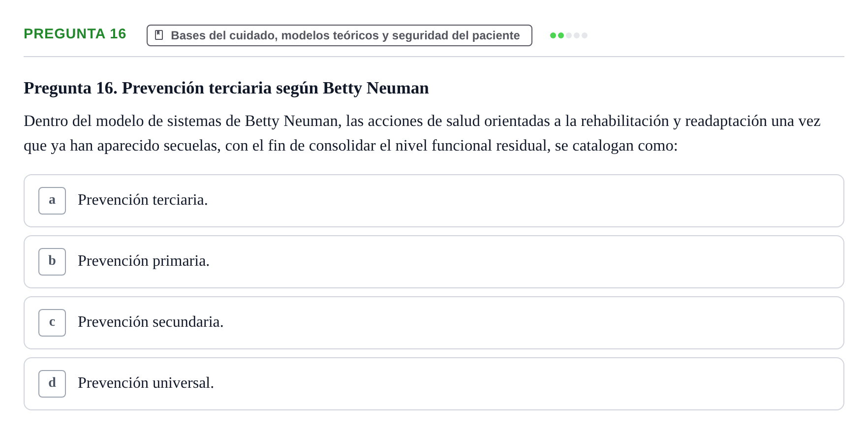Choose answer Prevención universal
Viewport: 868px width, 434px height.
pyautogui.click(x=146, y=383)
